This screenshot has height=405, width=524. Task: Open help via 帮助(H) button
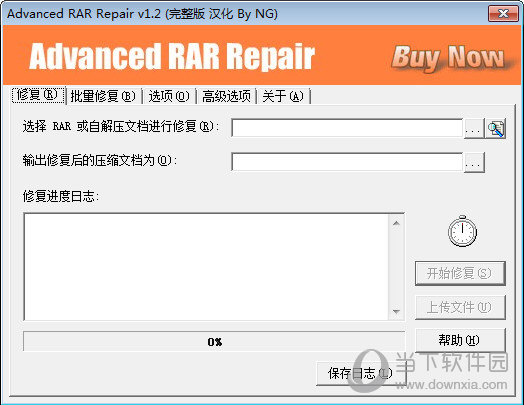[460, 340]
